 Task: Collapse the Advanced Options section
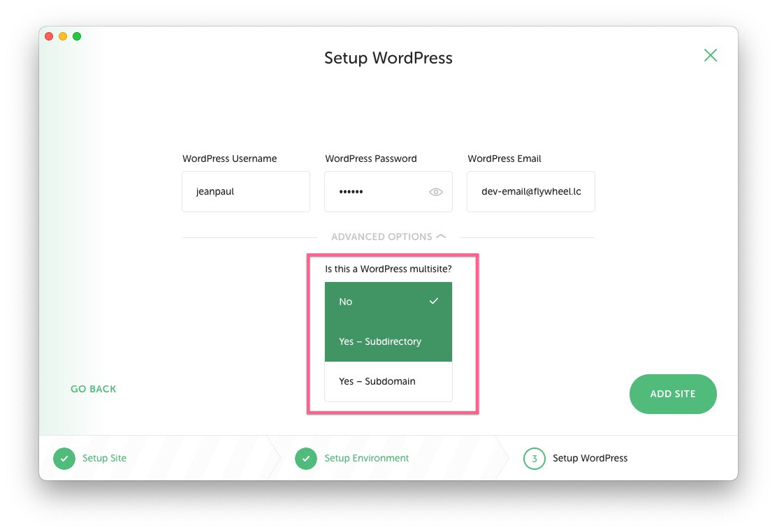[x=388, y=237]
